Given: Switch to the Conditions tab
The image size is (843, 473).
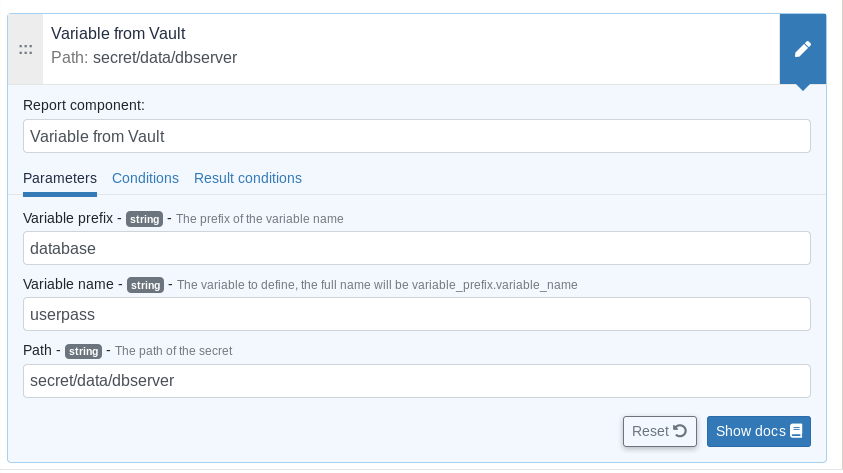Looking at the screenshot, I should pos(145,178).
